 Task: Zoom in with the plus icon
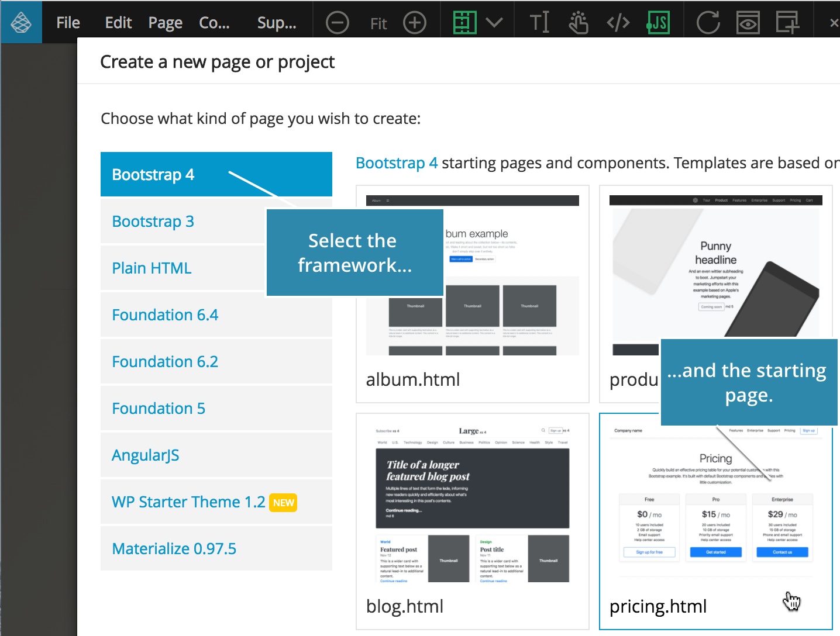(415, 23)
